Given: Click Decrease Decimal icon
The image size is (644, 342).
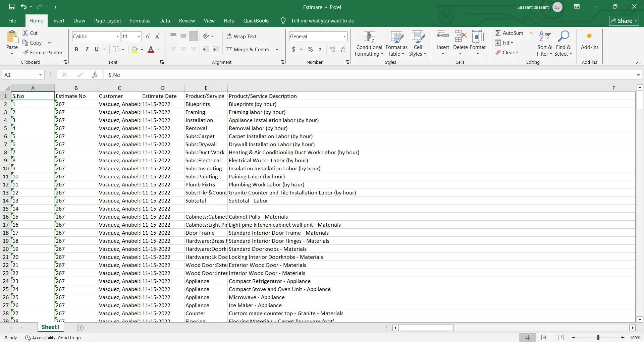Looking at the screenshot, I should (343, 49).
